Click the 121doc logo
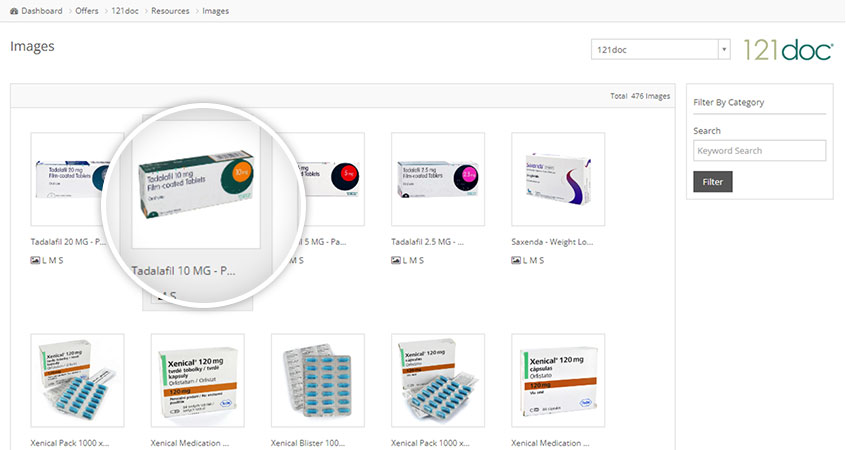This screenshot has width=846, height=450. [x=788, y=50]
